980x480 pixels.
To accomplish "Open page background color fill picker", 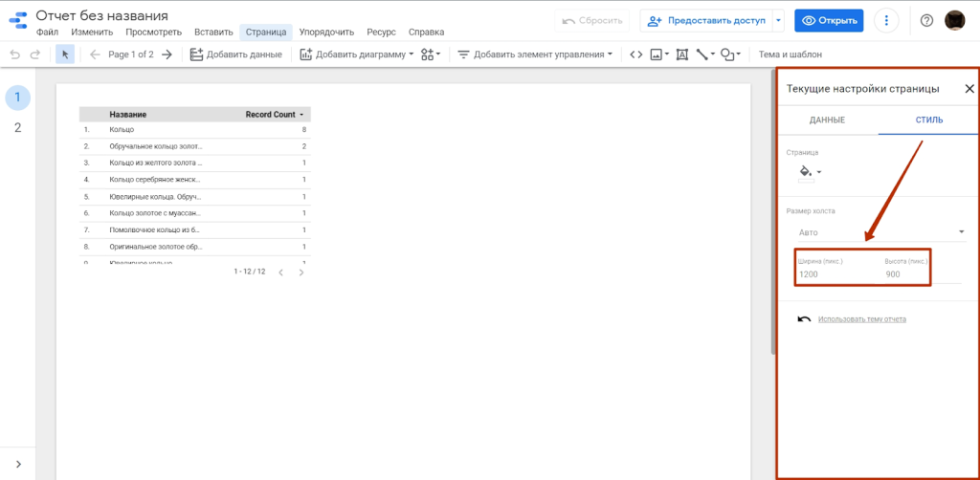I will tap(810, 172).
